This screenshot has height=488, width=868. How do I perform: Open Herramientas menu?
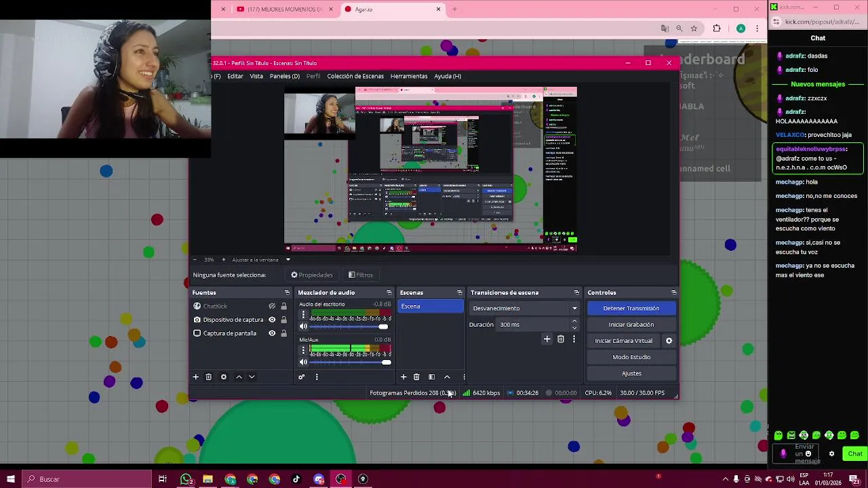pyautogui.click(x=409, y=77)
